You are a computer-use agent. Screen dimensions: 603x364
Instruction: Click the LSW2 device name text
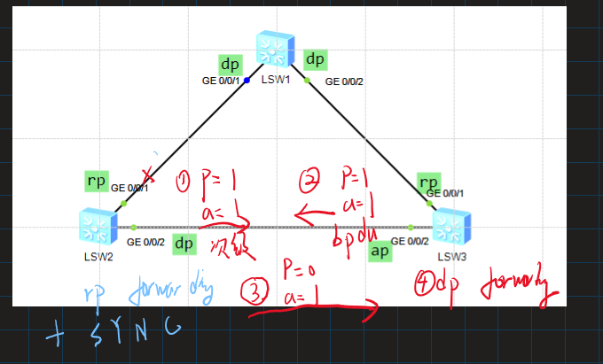98,257
